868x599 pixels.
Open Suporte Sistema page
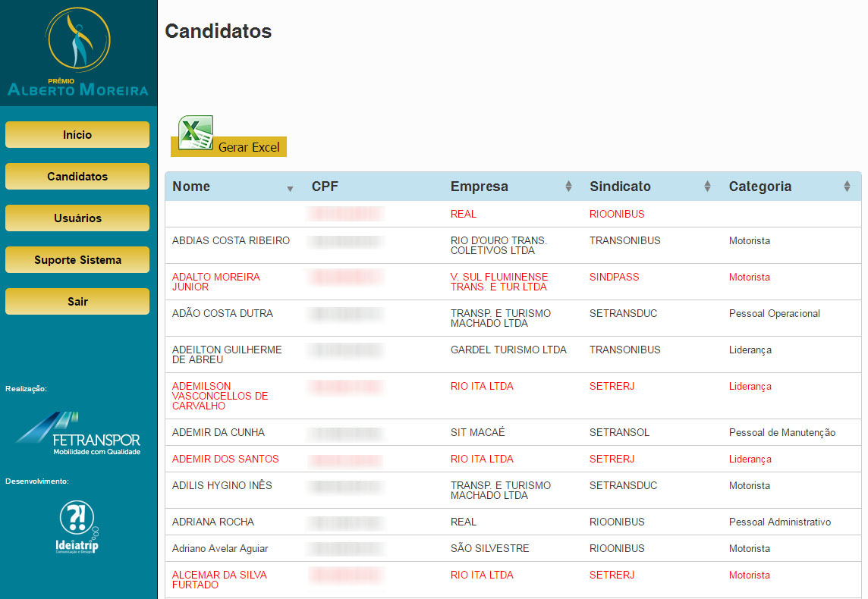77,260
